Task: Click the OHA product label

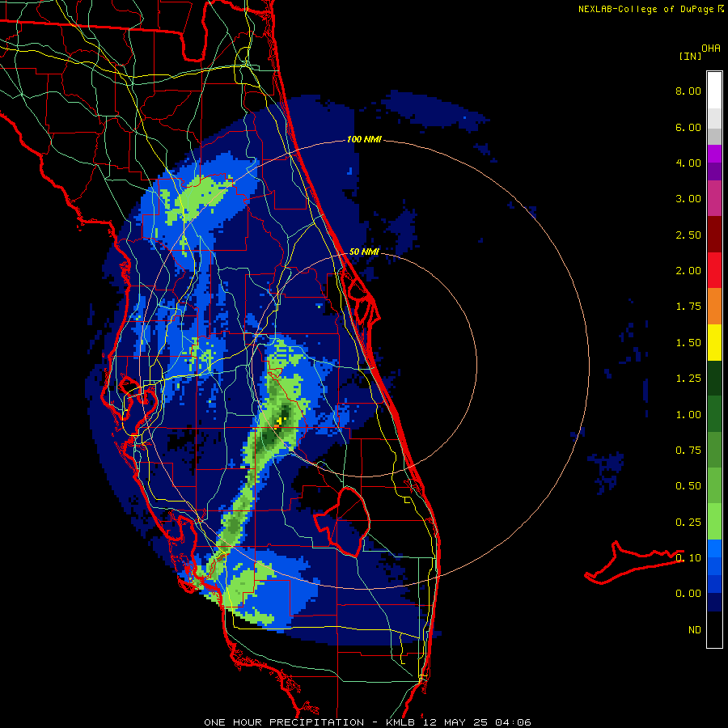Action: [x=711, y=49]
